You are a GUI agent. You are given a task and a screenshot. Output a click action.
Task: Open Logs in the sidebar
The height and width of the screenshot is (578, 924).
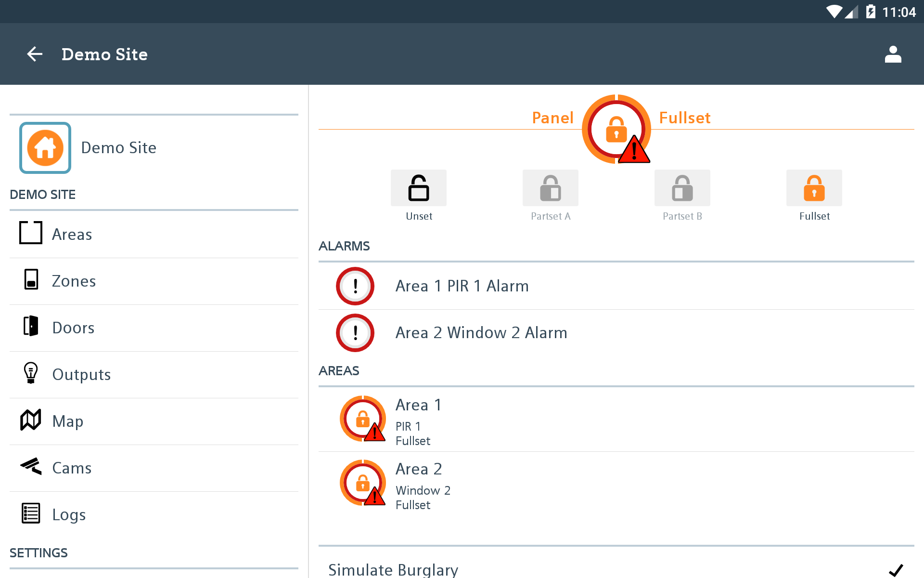[154, 514]
